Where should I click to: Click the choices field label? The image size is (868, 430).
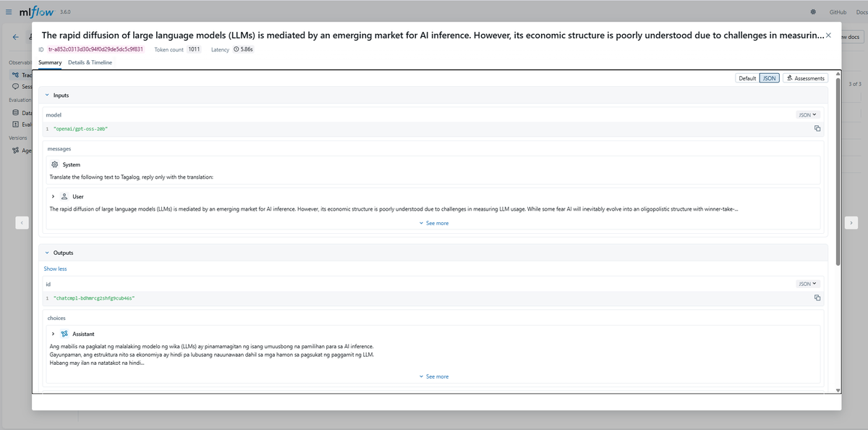click(x=56, y=318)
